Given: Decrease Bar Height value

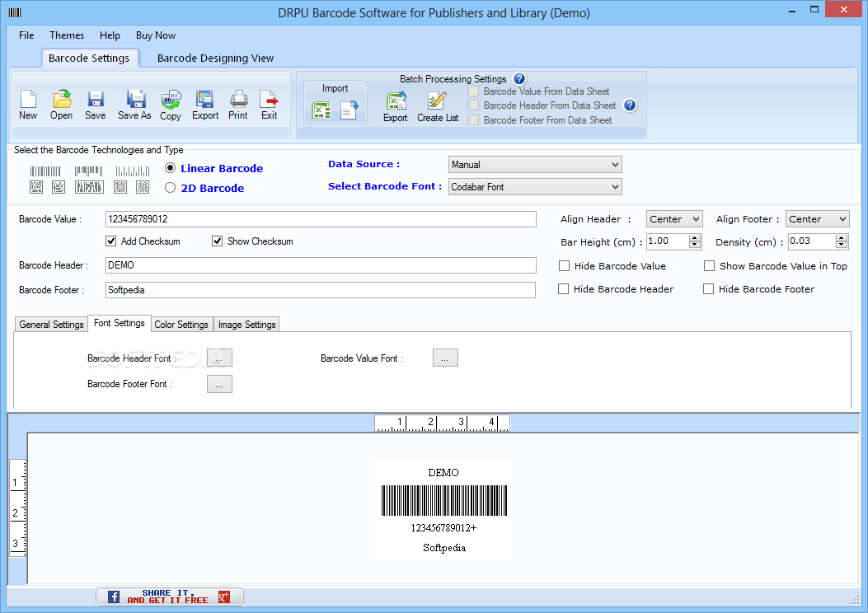Looking at the screenshot, I should coord(695,245).
